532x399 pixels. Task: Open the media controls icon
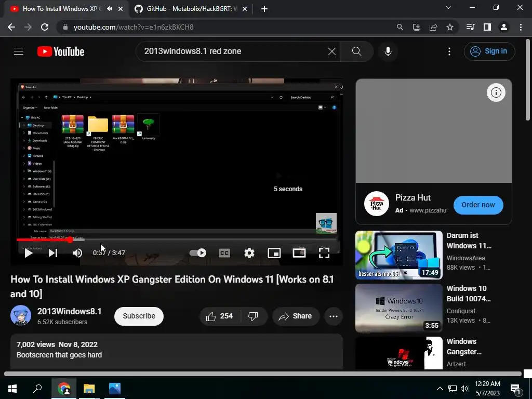tap(470, 27)
